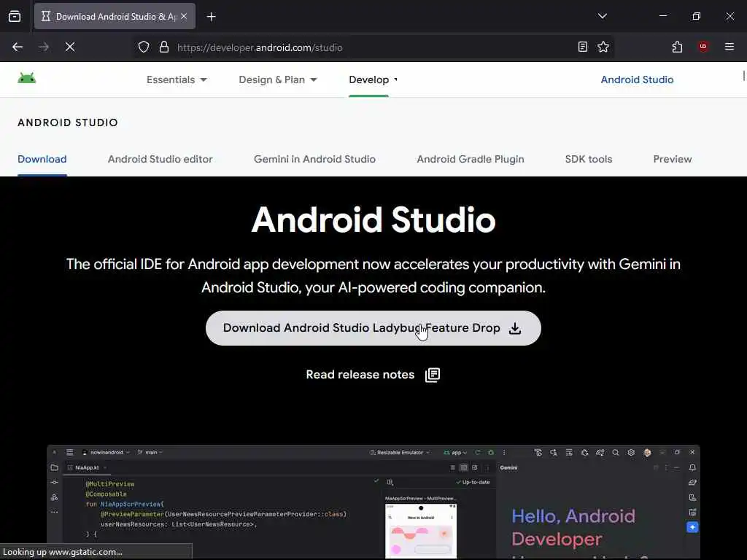Click the Android Studio IDE screenshot image
The width and height of the screenshot is (747, 560).
coord(373,502)
